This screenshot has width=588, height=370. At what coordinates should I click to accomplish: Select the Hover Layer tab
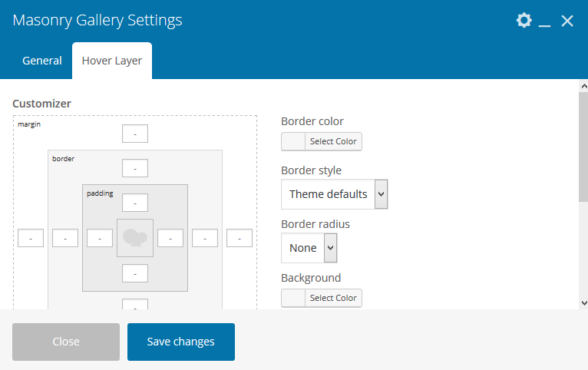point(112,61)
